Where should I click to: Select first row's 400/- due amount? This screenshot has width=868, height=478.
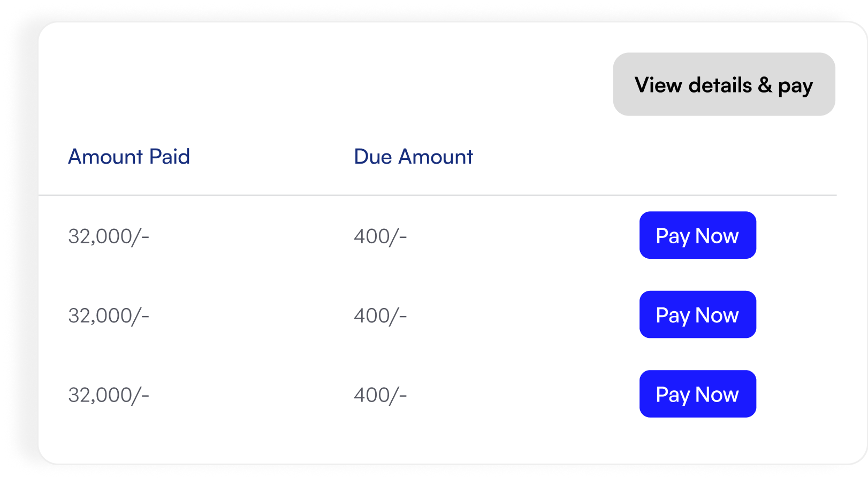coord(380,236)
